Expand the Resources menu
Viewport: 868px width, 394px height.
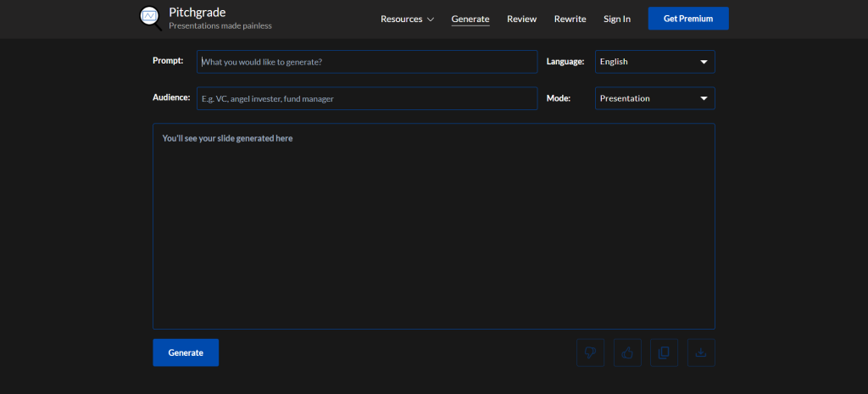coord(407,19)
